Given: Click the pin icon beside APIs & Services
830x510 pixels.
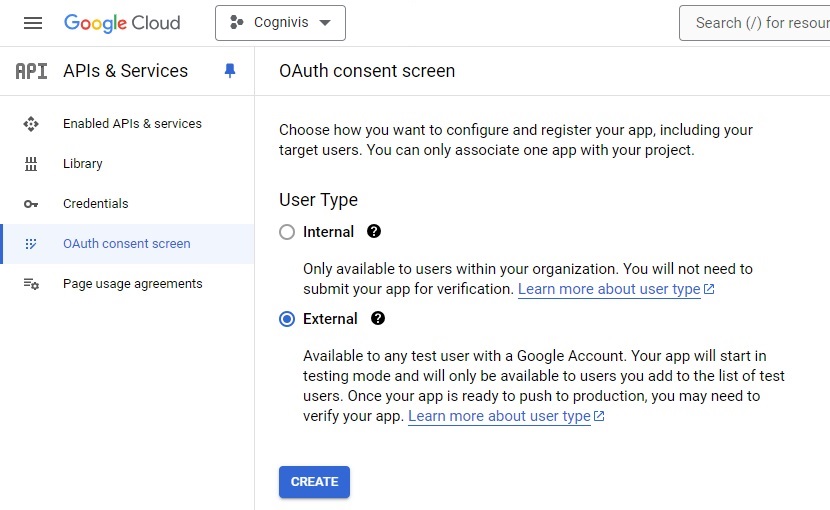Looking at the screenshot, I should tap(230, 71).
